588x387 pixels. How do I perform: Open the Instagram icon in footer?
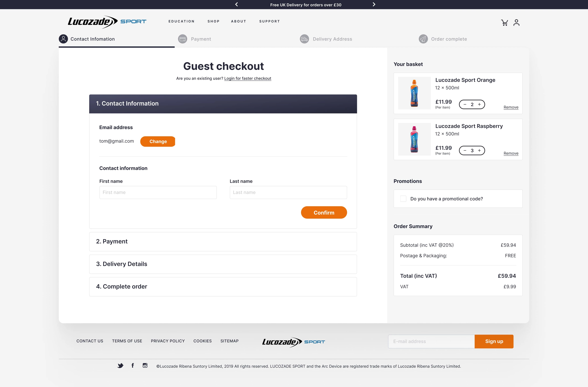(145, 366)
